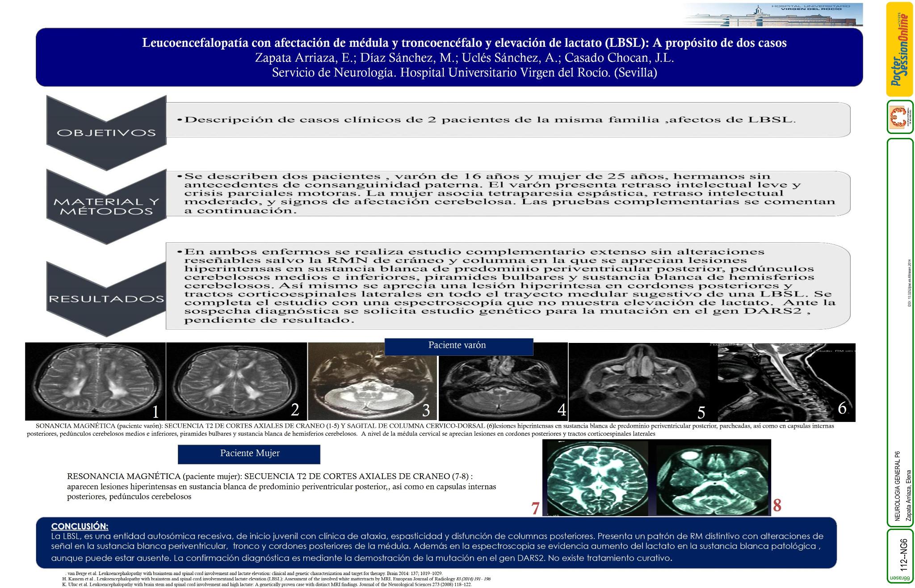Click the van Berge et al. reference

tap(254, 573)
